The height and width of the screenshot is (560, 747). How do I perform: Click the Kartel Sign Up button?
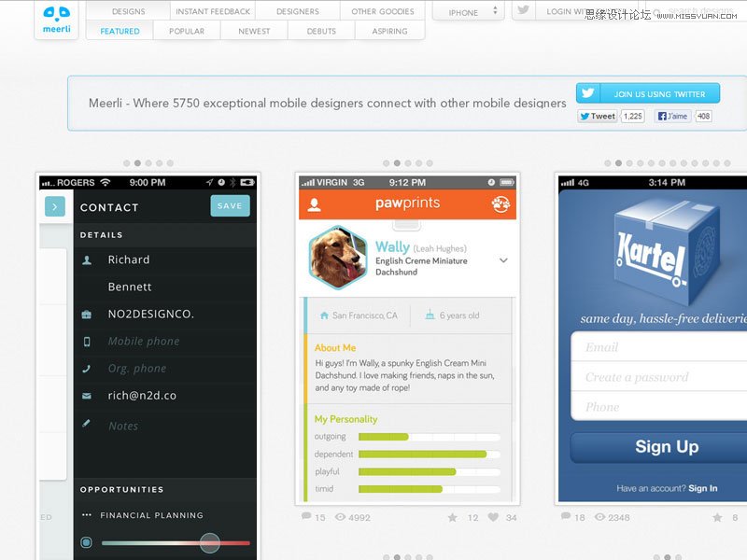659,447
